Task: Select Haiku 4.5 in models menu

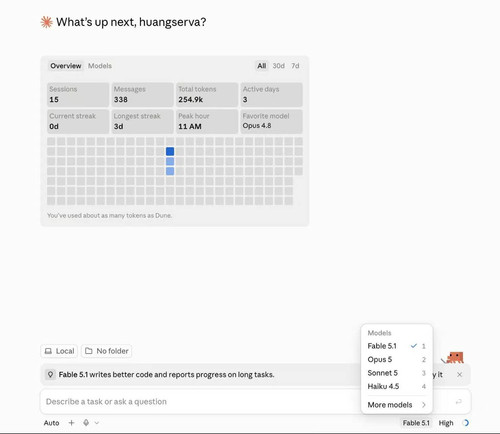Action: click(397, 386)
